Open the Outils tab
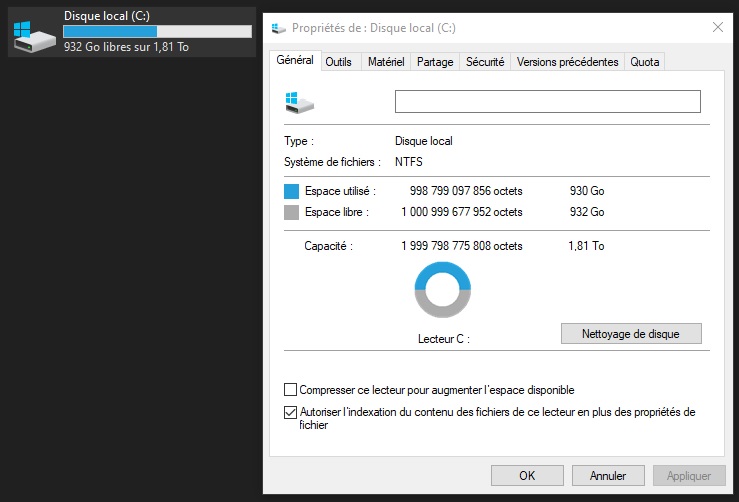Viewport: 739px width, 502px height. tap(339, 62)
